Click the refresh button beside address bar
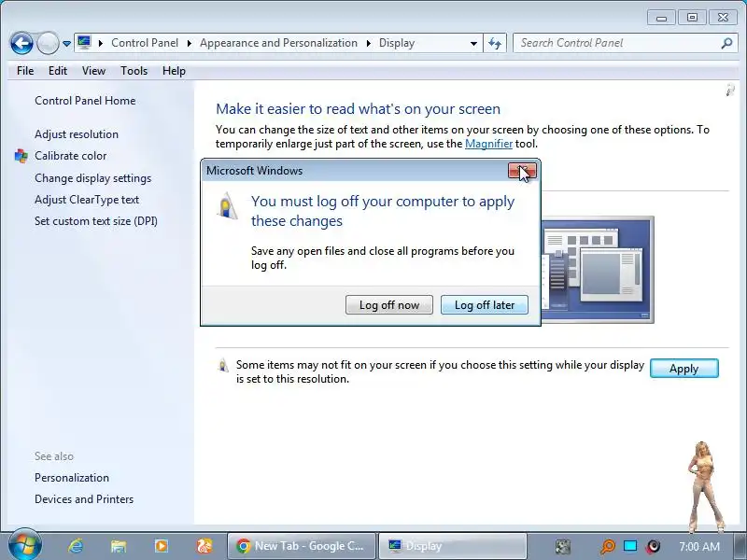Image resolution: width=747 pixels, height=560 pixels. tap(495, 43)
